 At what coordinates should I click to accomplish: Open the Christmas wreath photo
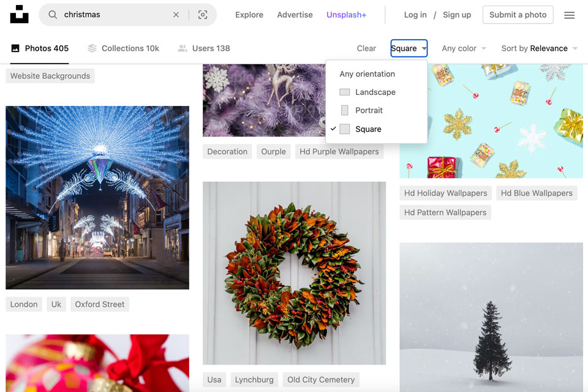pos(295,273)
